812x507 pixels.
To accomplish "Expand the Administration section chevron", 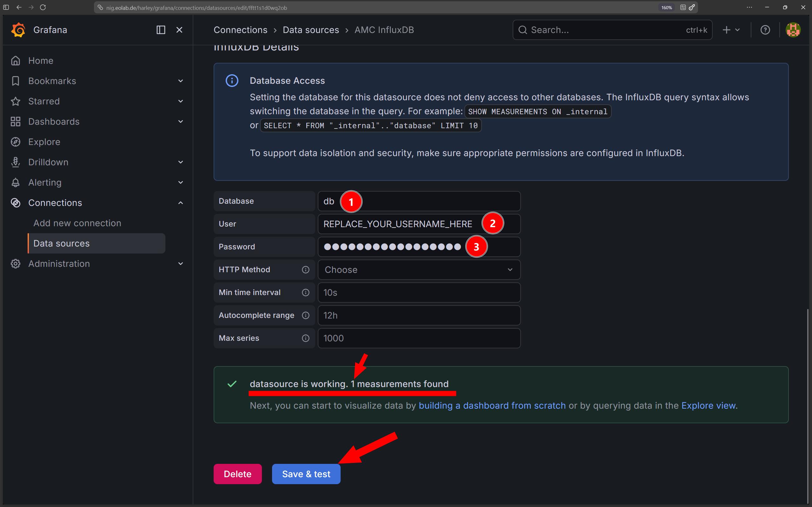I will 180,264.
